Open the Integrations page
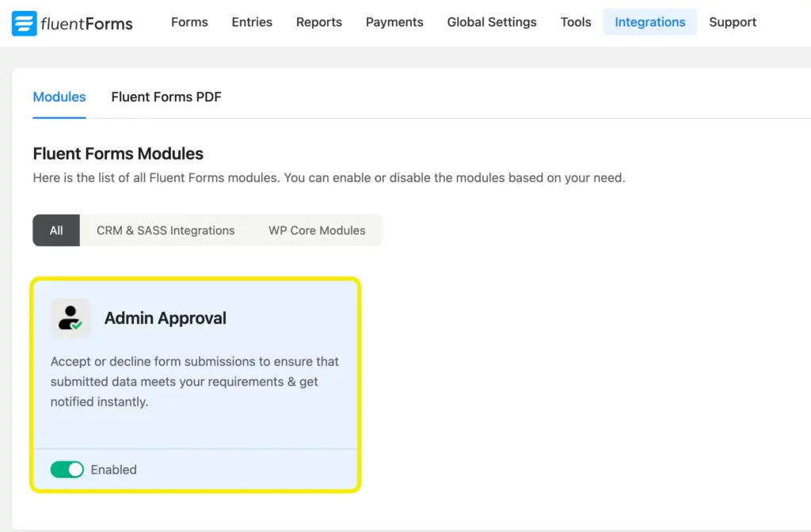 click(649, 22)
